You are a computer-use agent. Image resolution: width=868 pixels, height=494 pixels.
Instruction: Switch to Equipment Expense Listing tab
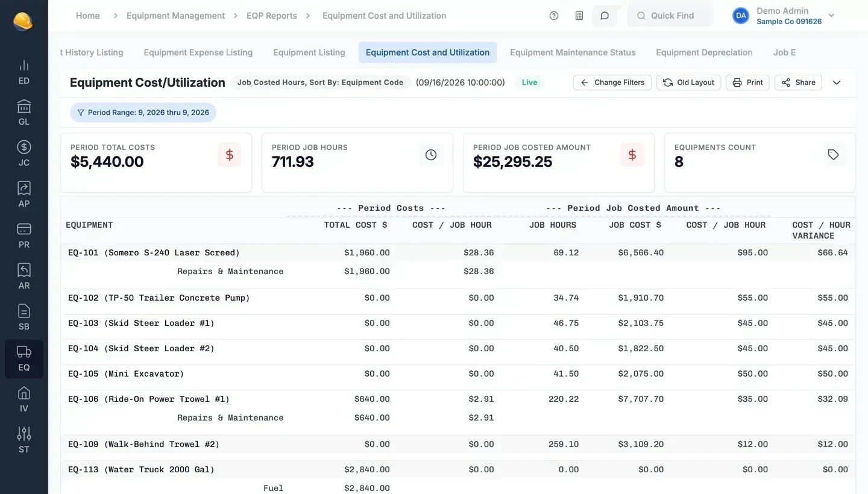[198, 52]
